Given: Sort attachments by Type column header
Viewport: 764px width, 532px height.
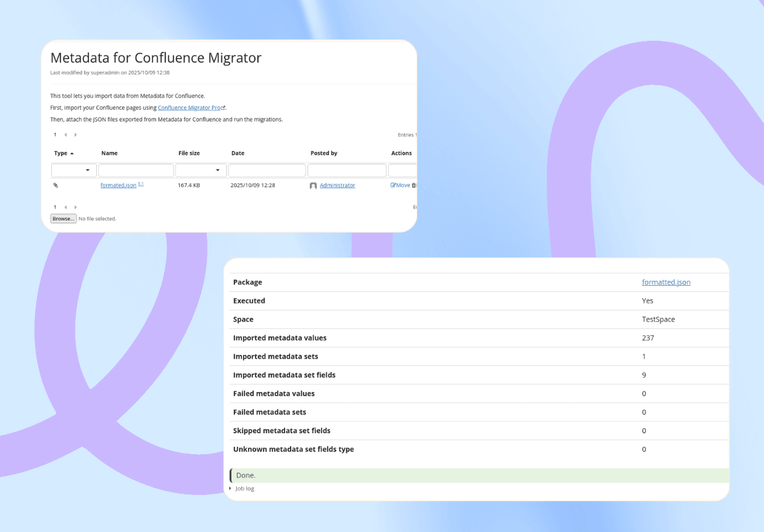Looking at the screenshot, I should 64,153.
